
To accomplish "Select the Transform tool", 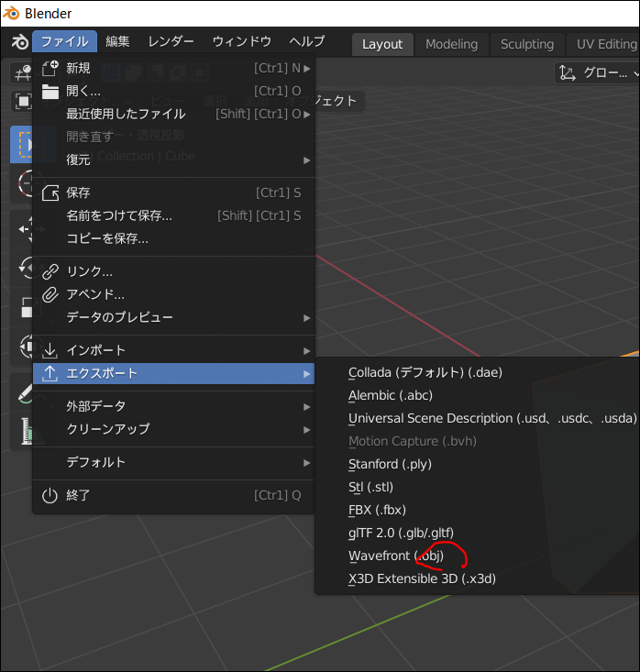I will (27, 346).
